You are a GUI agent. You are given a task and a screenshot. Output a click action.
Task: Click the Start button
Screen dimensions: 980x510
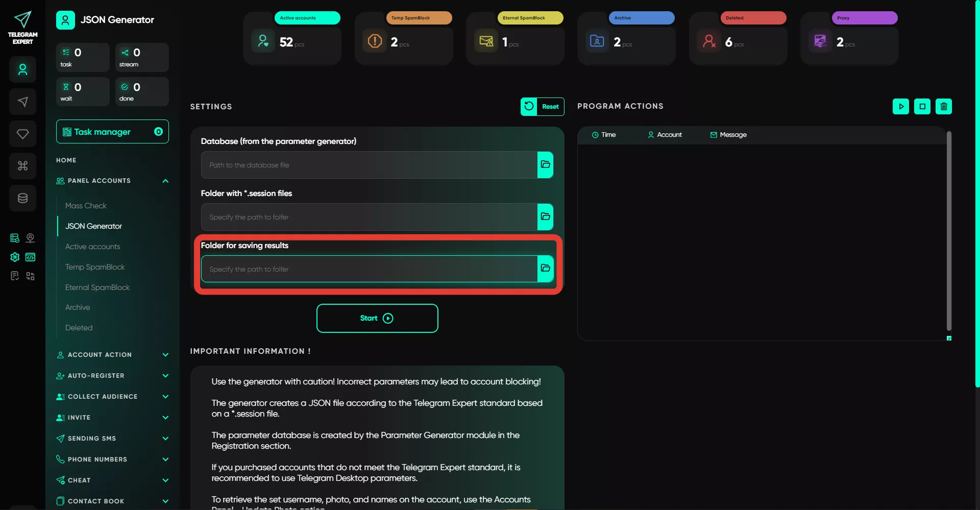tap(377, 319)
